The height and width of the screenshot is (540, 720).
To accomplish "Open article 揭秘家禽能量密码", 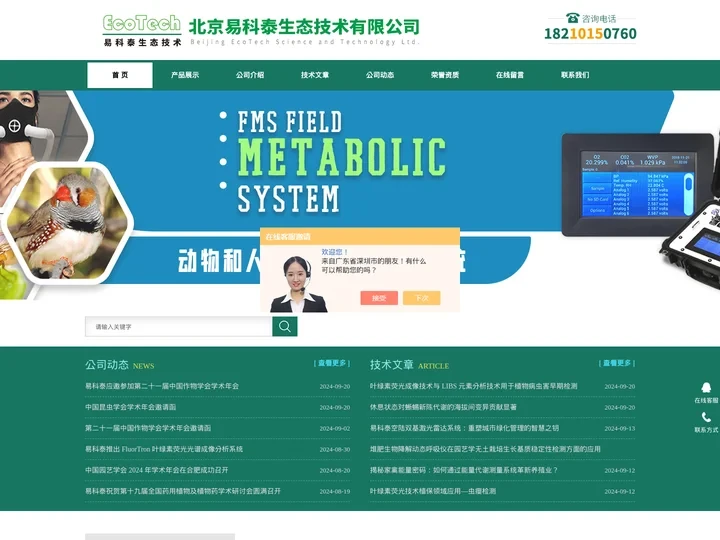I will (x=464, y=470).
